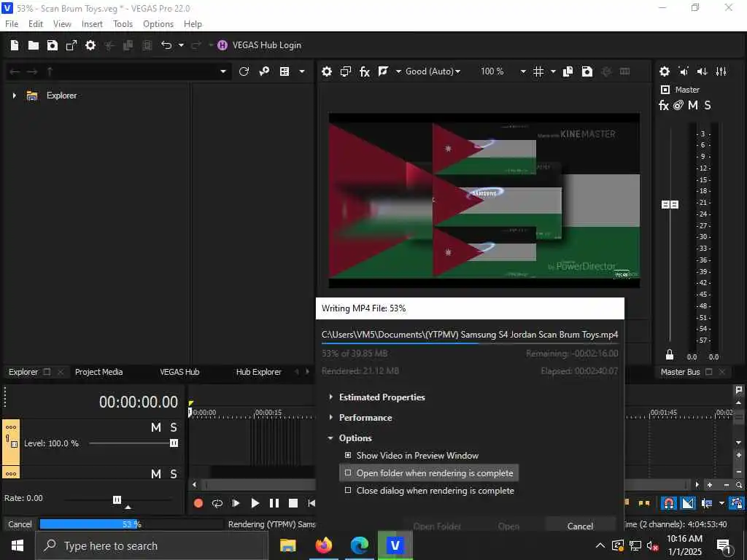Refresh the Explorer panel
Image resolution: width=747 pixels, height=560 pixels.
coord(244,71)
